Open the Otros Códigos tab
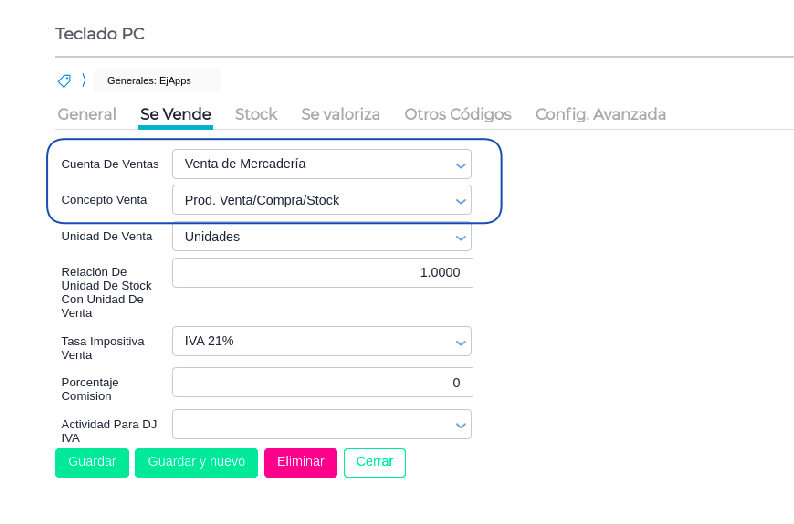Viewport: 794px width, 524px height. (458, 114)
